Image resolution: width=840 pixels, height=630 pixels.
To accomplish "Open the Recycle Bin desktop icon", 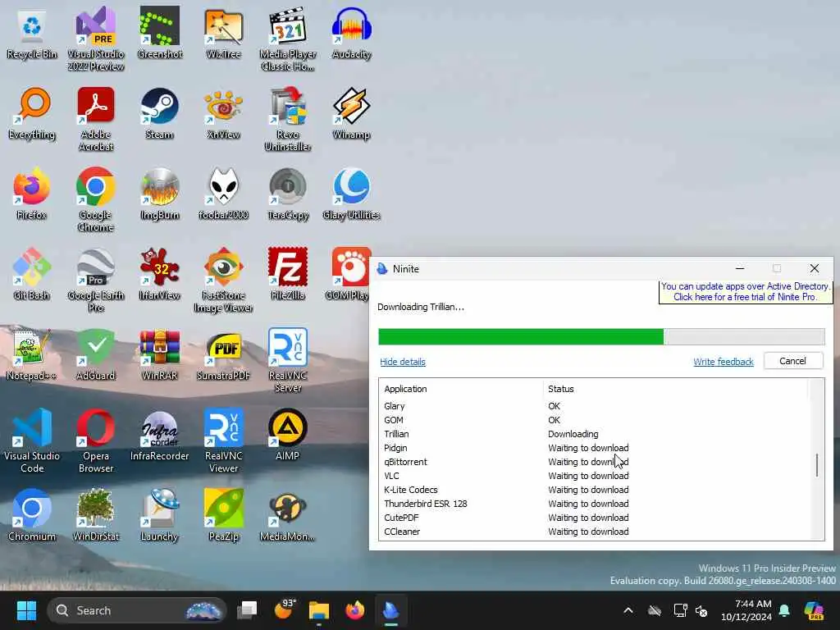I will click(32, 34).
